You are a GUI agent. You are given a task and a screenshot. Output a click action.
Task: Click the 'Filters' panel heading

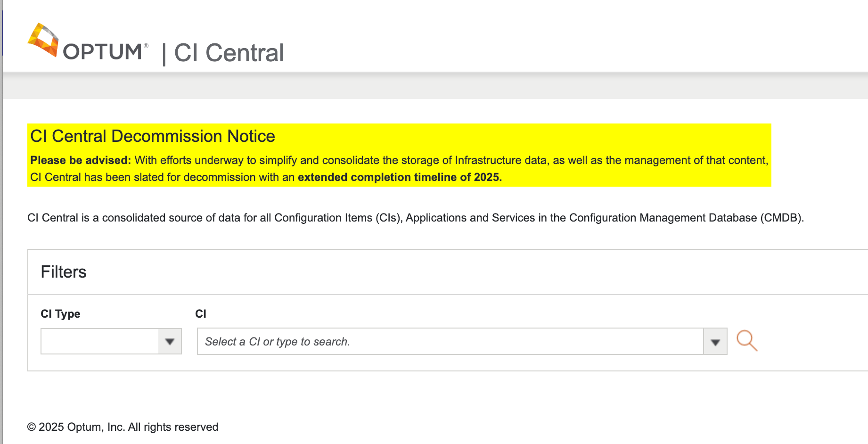pos(64,272)
